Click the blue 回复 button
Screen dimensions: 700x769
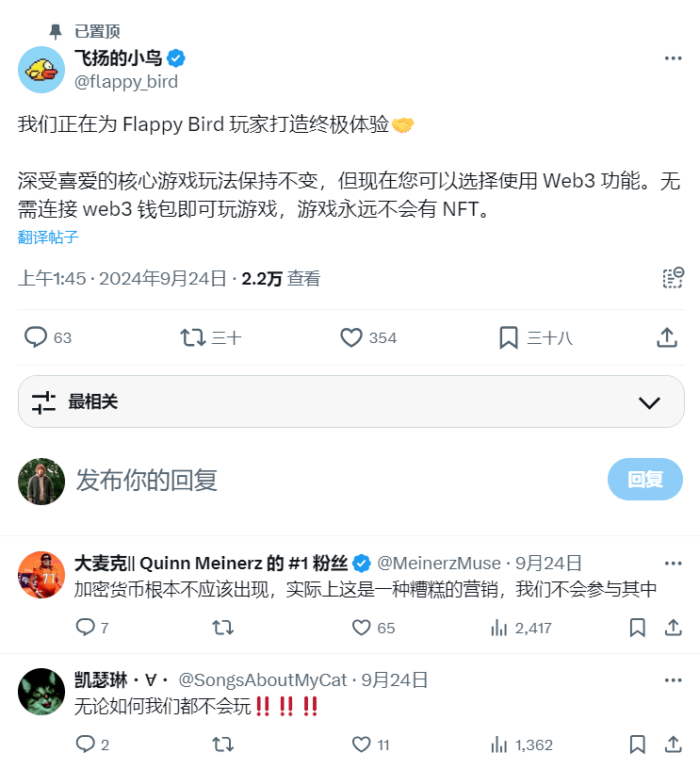click(645, 479)
